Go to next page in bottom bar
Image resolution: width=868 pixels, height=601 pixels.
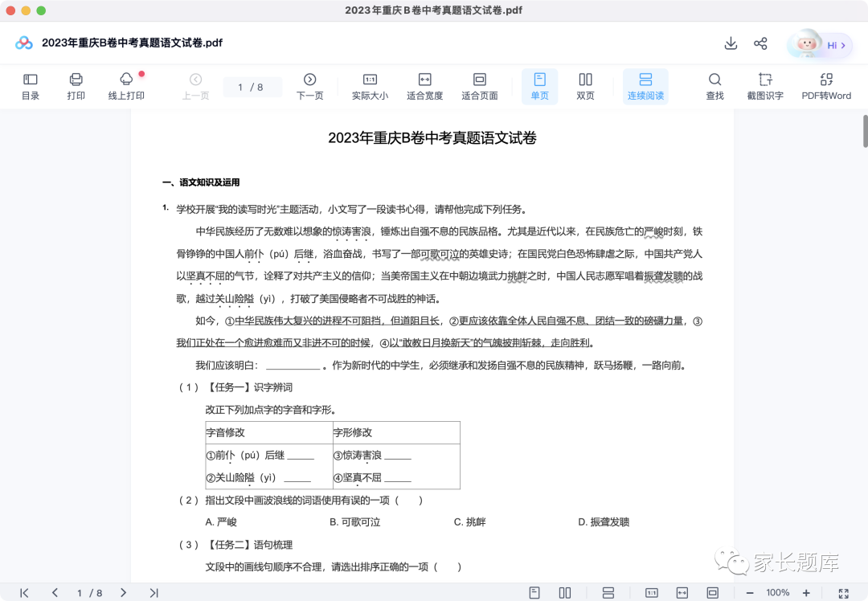tap(123, 593)
